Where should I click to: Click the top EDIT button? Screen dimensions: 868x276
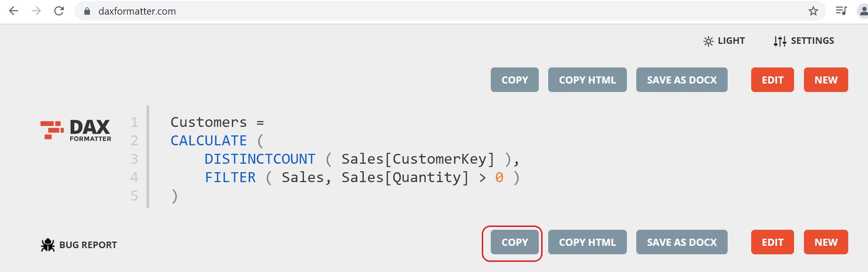772,80
